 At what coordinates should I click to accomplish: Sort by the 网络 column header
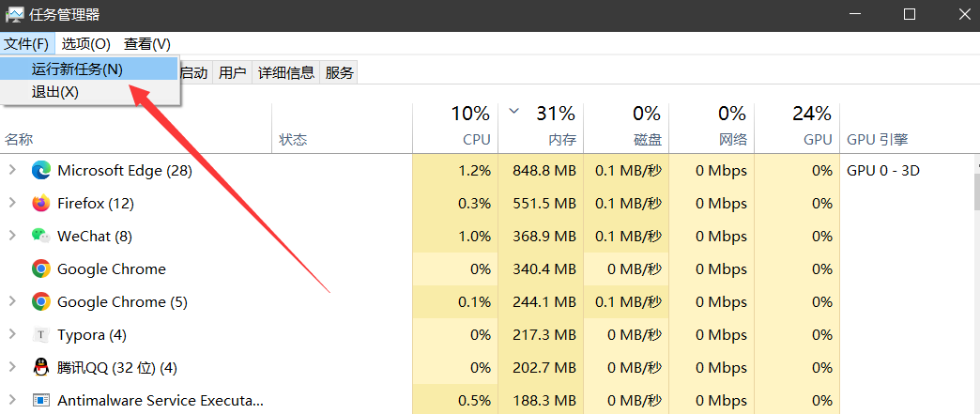pyautogui.click(x=712, y=129)
